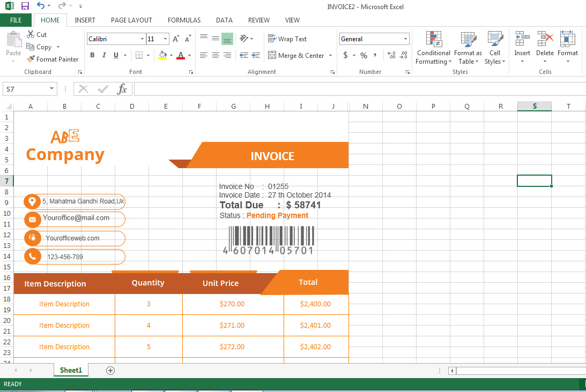Click the Format Painter icon

click(x=31, y=59)
